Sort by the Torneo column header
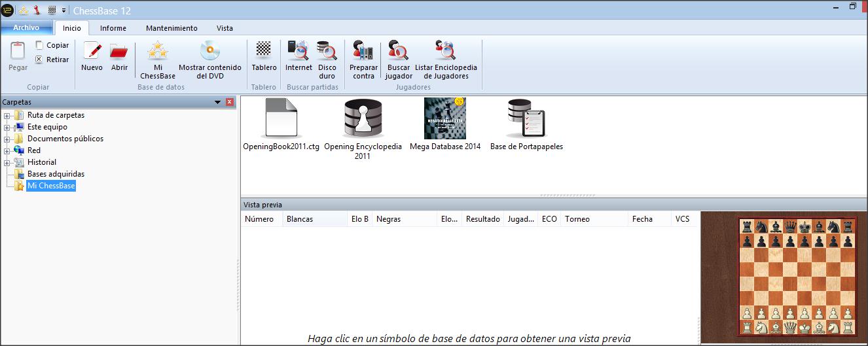This screenshot has width=868, height=346. pos(594,219)
